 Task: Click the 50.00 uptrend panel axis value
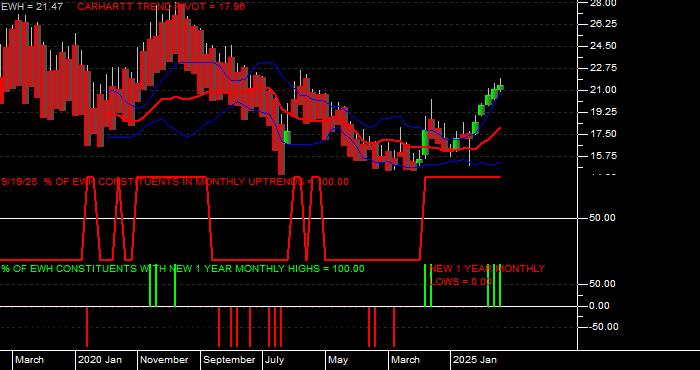point(604,218)
